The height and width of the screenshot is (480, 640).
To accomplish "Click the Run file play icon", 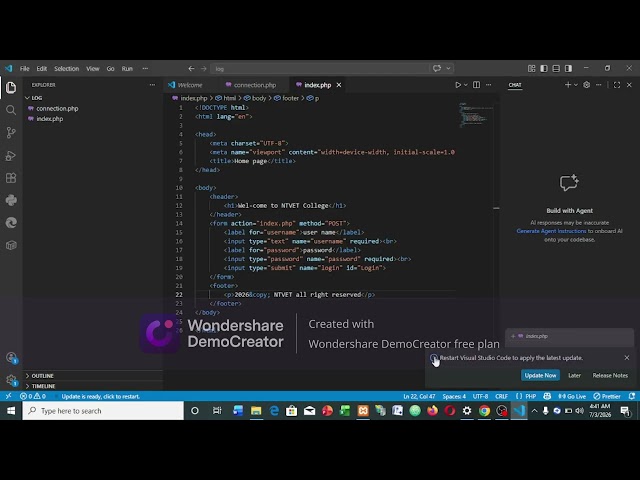I will 458,85.
